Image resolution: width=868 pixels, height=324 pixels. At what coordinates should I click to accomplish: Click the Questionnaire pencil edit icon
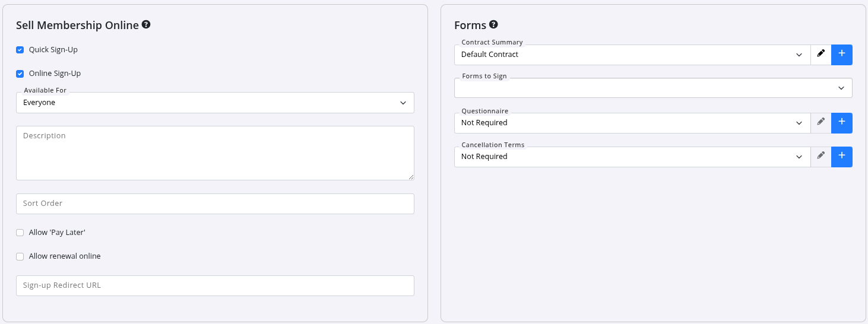821,122
